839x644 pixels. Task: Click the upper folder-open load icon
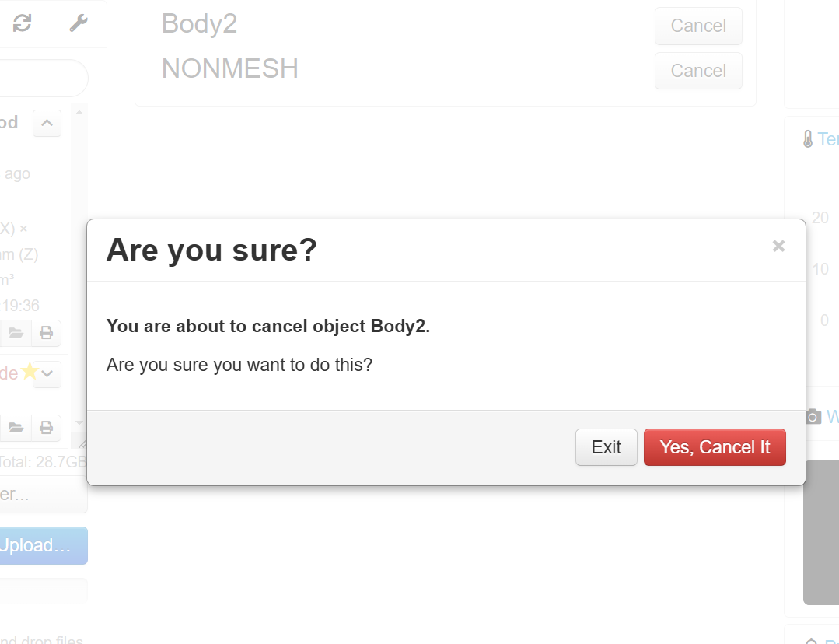[x=16, y=333]
